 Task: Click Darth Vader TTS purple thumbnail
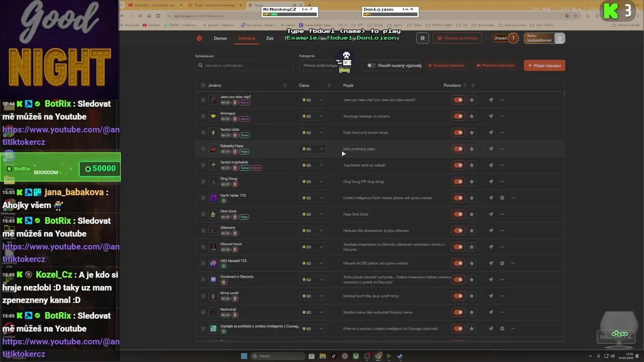213,198
